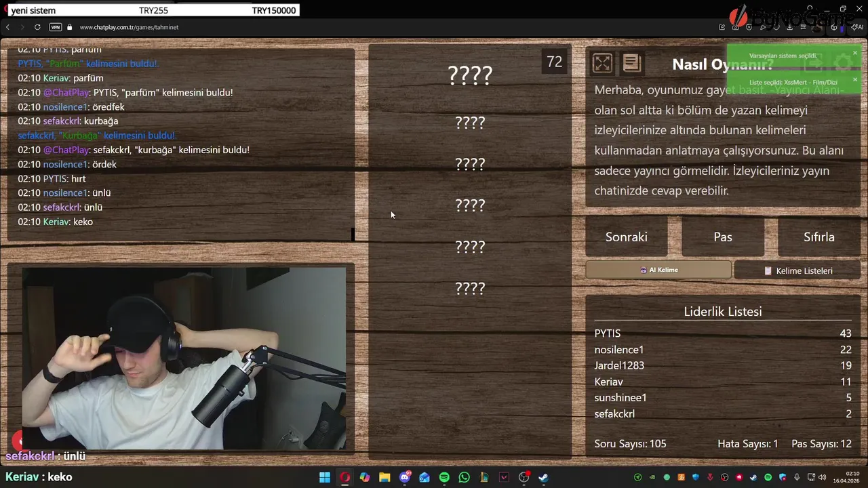Image resolution: width=868 pixels, height=488 pixels.
Task: Click the hidden top word '????' in large text
Action: 470,75
